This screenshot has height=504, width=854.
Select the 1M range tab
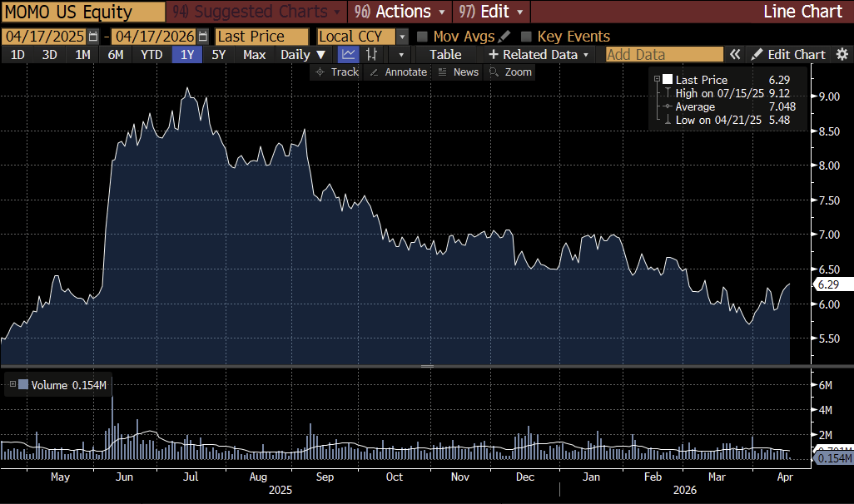pyautogui.click(x=82, y=54)
